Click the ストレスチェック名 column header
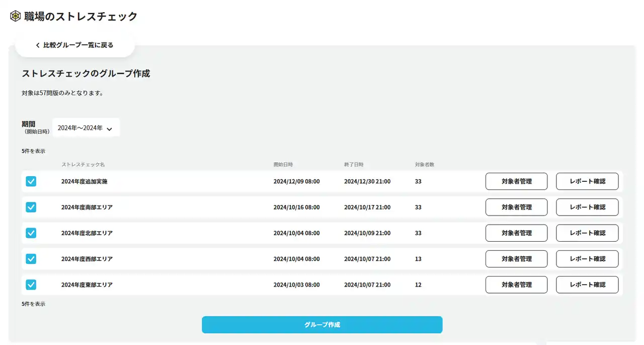Image resolution: width=644 pixels, height=345 pixels. point(83,165)
